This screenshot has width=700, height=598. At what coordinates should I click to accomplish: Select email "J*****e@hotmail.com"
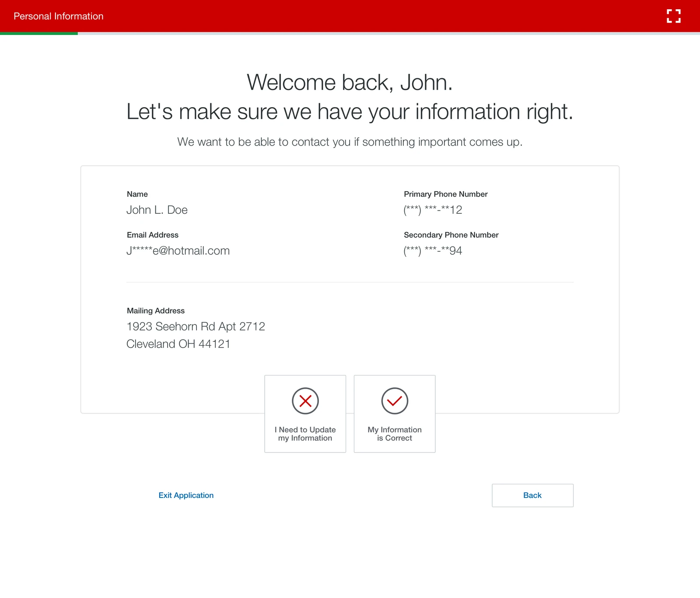(178, 251)
